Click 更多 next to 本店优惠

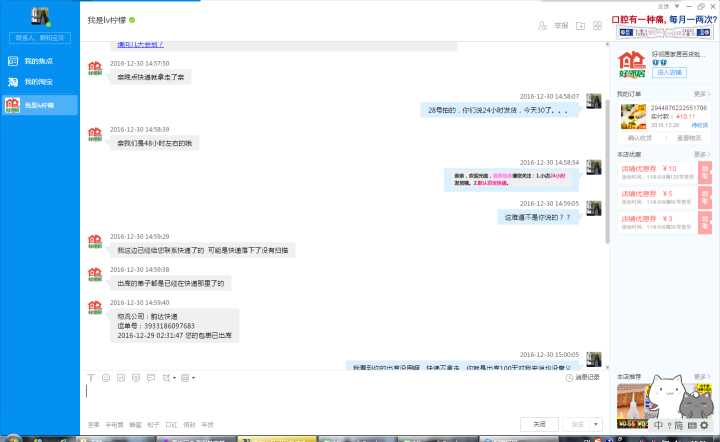(701, 155)
